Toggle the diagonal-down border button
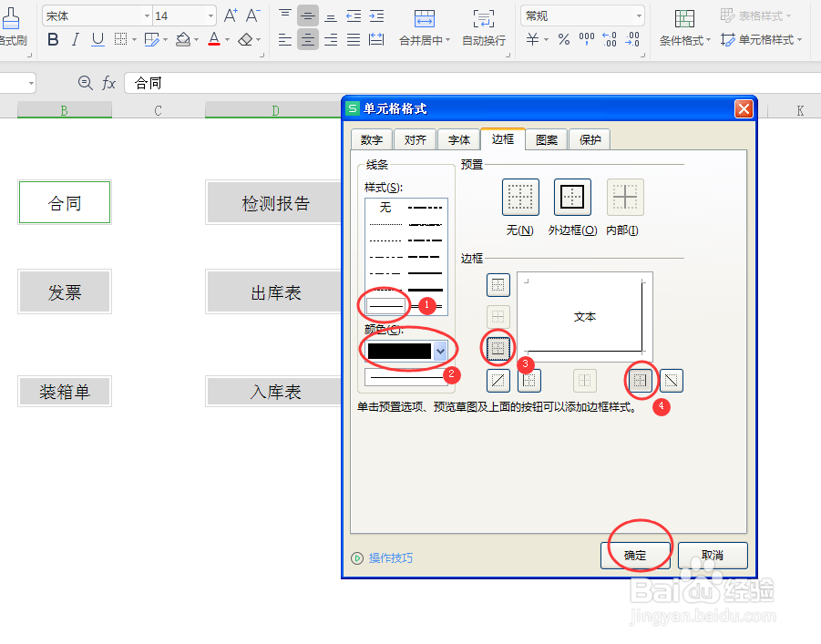Image resolution: width=821 pixels, height=644 pixels. [x=672, y=381]
